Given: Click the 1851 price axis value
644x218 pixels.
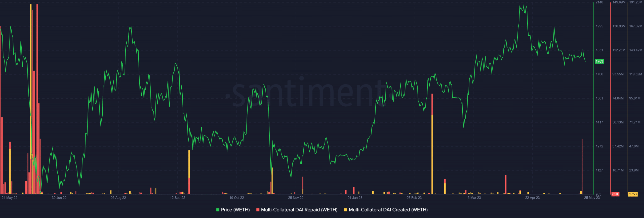Looking at the screenshot, I should tap(599, 50).
